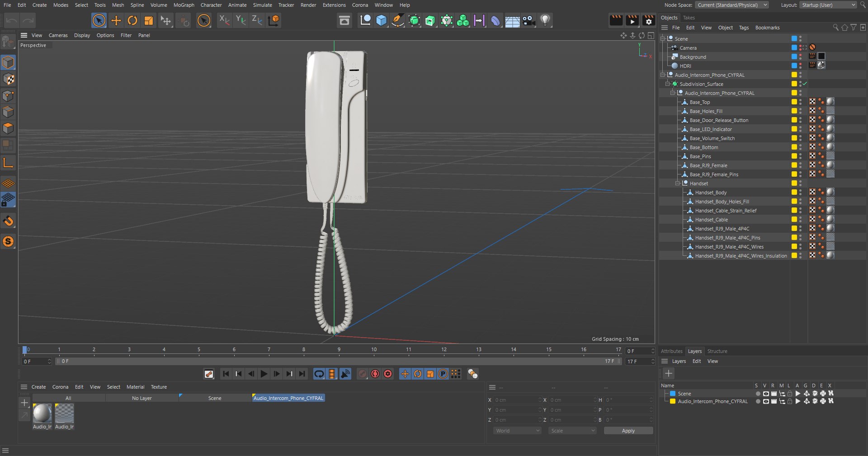Click the Undo arrow icon

[12, 20]
